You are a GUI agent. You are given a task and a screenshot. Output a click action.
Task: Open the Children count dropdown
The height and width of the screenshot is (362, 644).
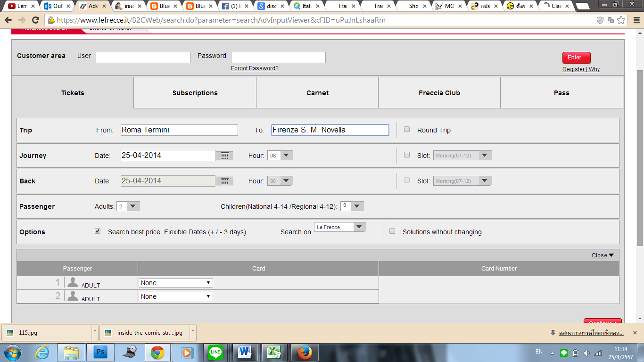click(352, 206)
